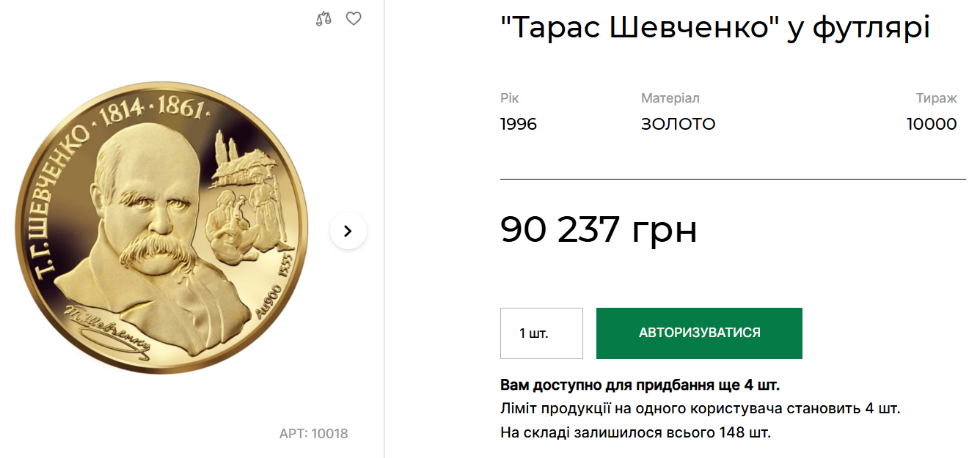Select the heart icon above the coin image
The width and height of the screenshot is (980, 458).
pos(354,19)
